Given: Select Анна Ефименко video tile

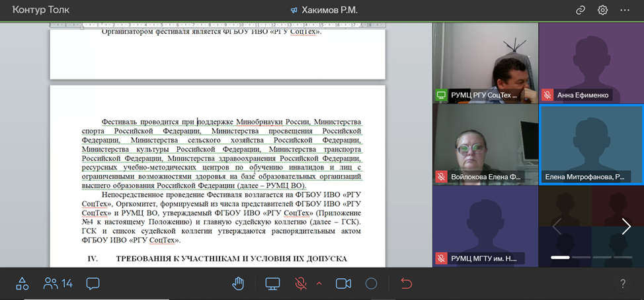Looking at the screenshot, I should pyautogui.click(x=591, y=62).
